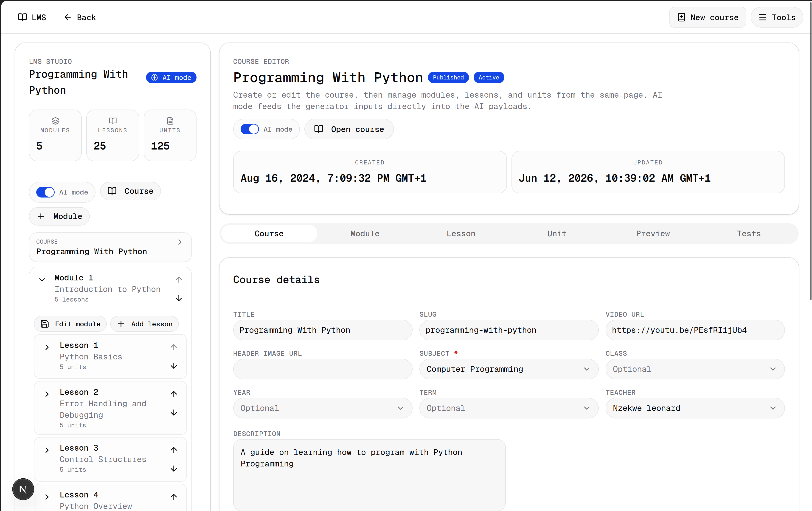Collapse Module 1 with its chevron

coord(42,279)
